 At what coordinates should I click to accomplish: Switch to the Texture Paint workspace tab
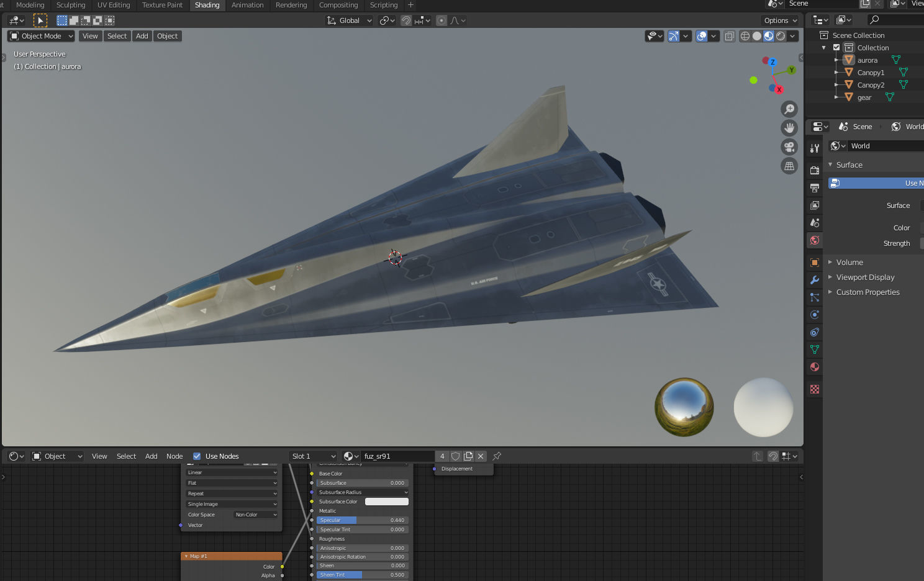pos(162,5)
